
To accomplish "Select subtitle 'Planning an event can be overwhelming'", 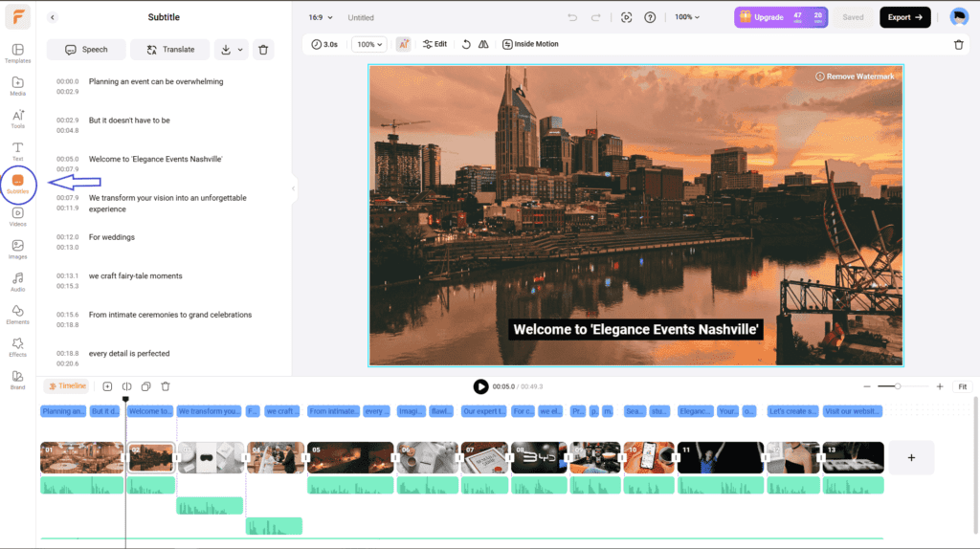I will (156, 82).
